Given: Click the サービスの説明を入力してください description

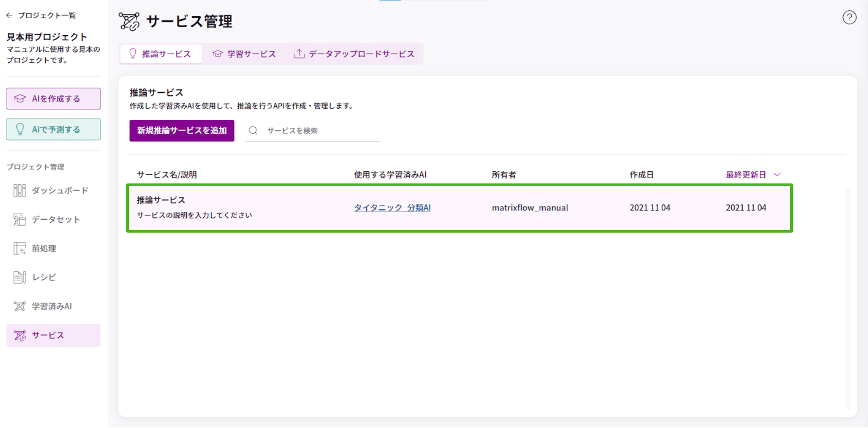Looking at the screenshot, I should (194, 215).
